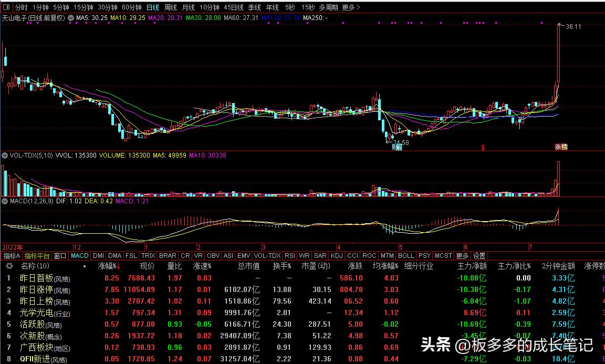The width and height of the screenshot is (605, 364).
Task: Toggle the BOLL indicator
Action: coord(406,255)
